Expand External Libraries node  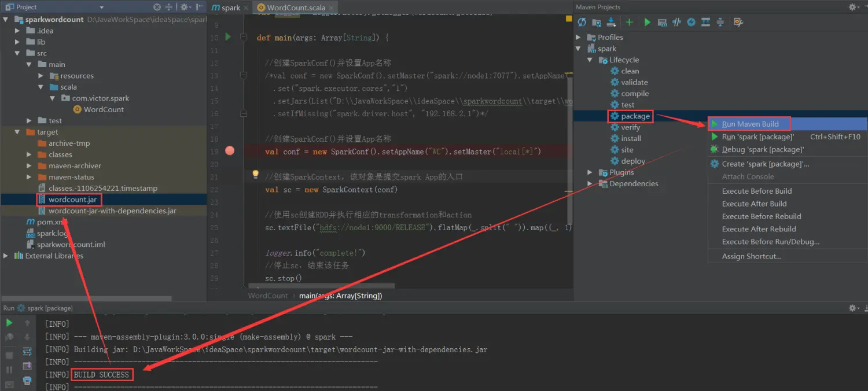6,256
